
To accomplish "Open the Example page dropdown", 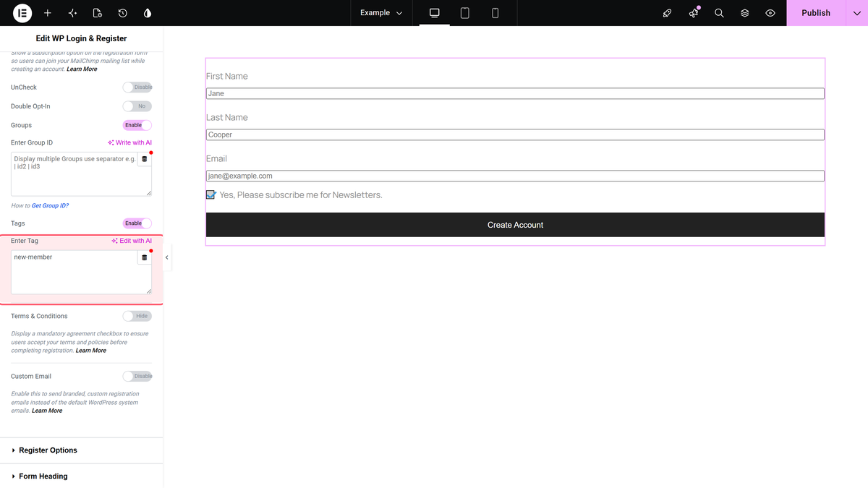I will tap(381, 13).
